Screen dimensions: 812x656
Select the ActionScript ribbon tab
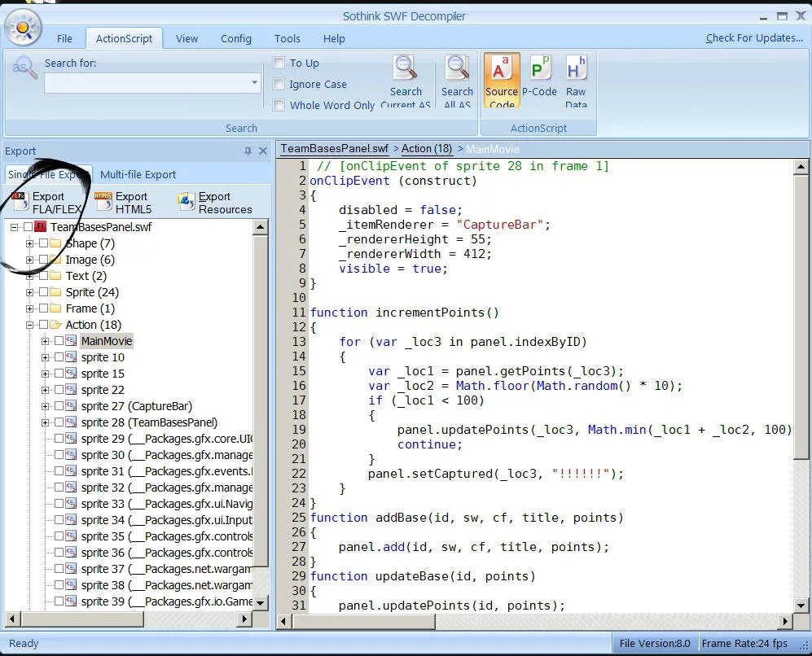tap(124, 39)
